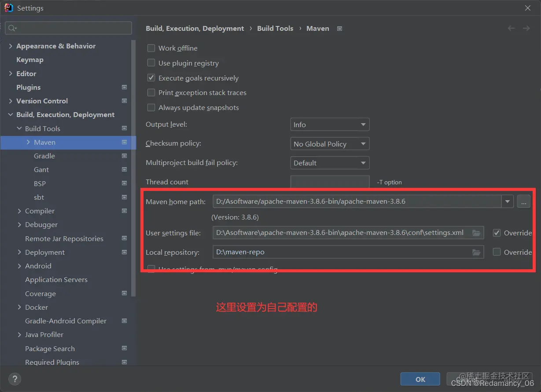
Task: Click the project-level icon beside BSP
Action: (x=125, y=183)
